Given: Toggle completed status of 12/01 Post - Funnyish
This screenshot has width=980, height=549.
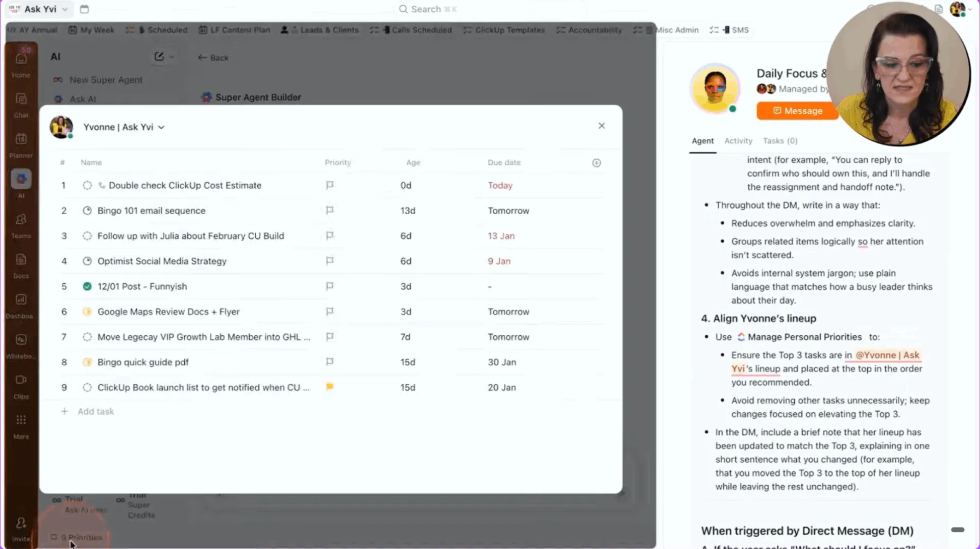Looking at the screenshot, I should click(87, 286).
